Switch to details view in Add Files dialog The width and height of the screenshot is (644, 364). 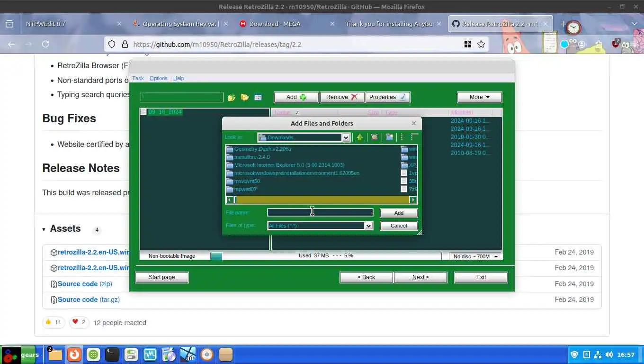click(x=414, y=137)
